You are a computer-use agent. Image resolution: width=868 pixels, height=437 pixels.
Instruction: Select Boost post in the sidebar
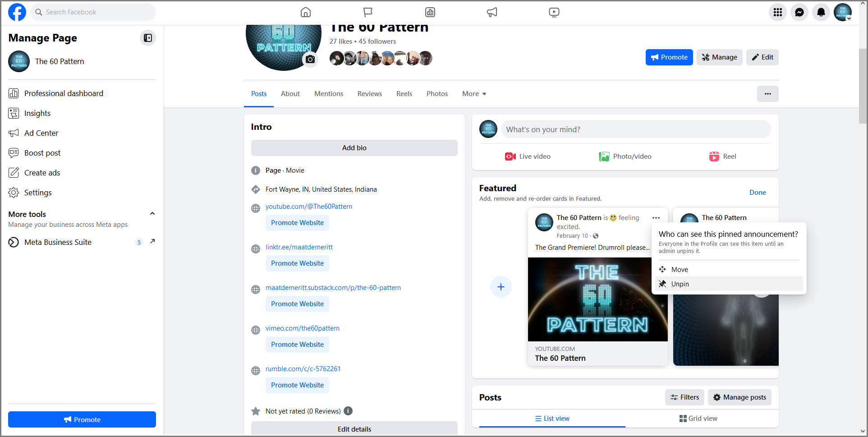tap(82, 153)
